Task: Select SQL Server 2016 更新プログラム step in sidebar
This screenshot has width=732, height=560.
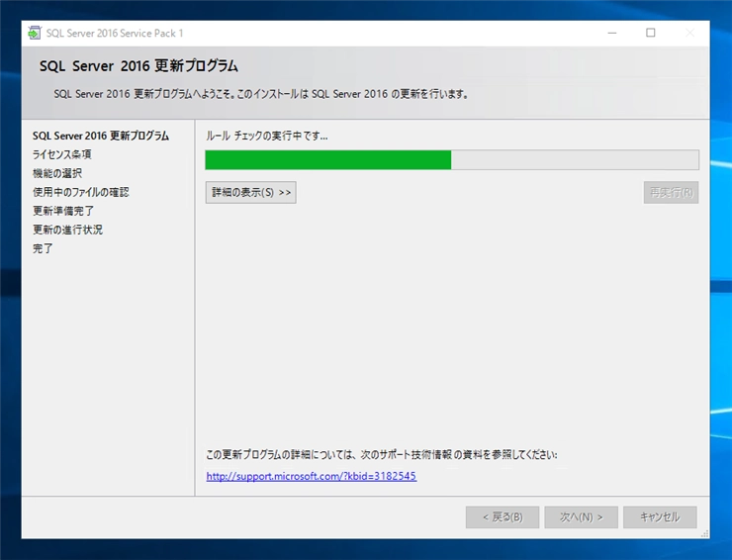Action: point(101,136)
